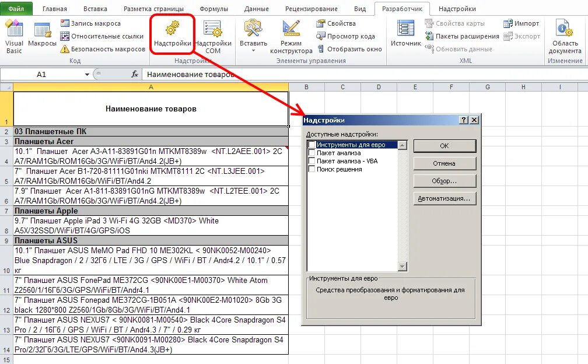Click Просмотр кода
The height and width of the screenshot is (364, 588).
[346, 36]
